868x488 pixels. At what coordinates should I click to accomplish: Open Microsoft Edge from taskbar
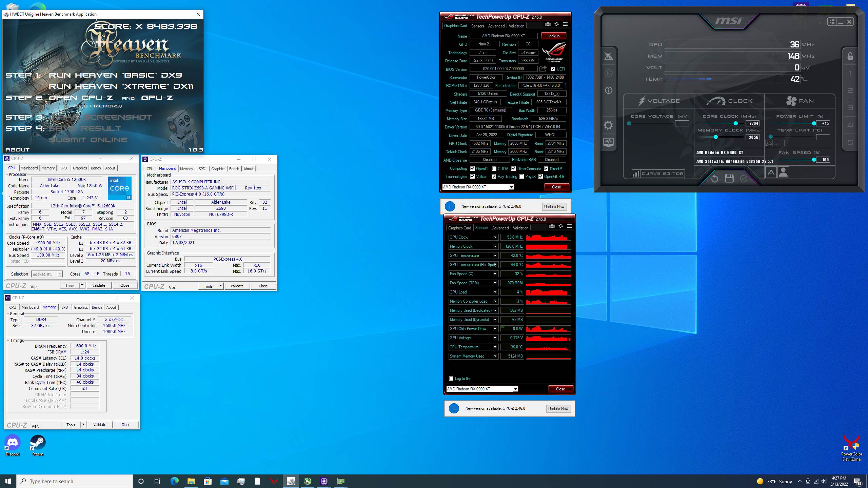click(174, 481)
